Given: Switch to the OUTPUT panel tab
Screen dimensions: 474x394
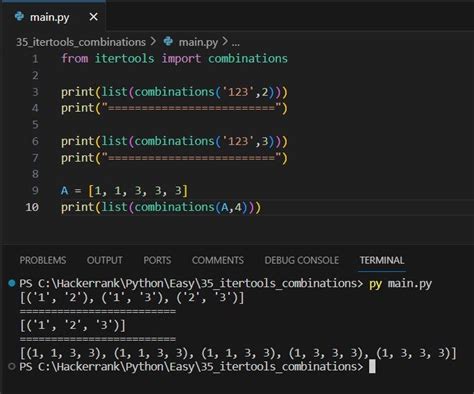Looking at the screenshot, I should (105, 260).
